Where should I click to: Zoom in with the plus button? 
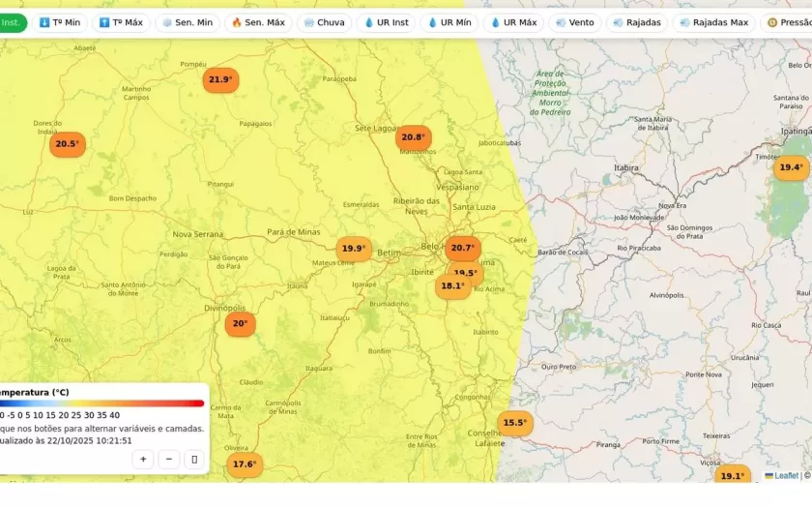pos(143,460)
